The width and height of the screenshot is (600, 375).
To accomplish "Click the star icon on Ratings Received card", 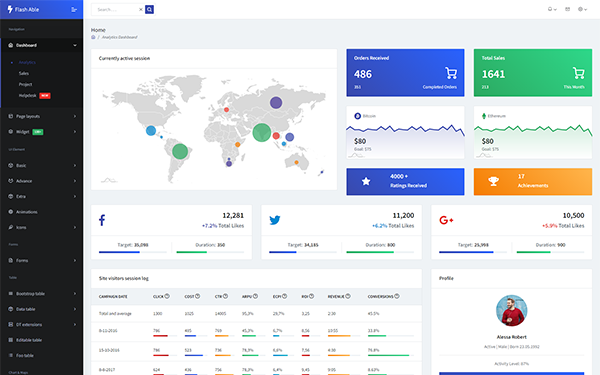I will click(x=366, y=181).
